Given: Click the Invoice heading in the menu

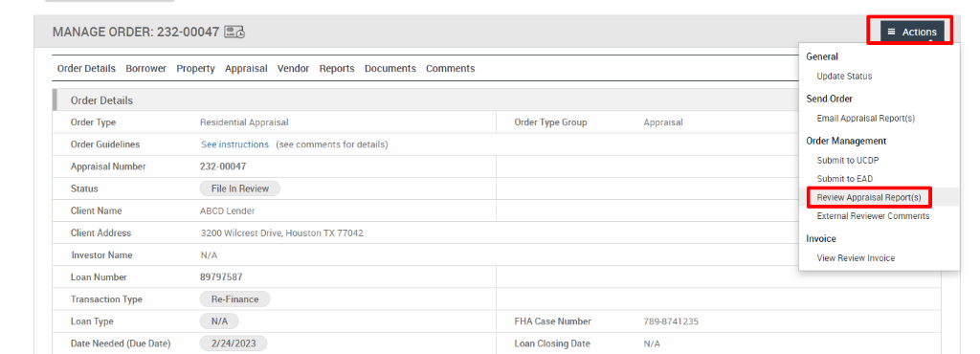Looking at the screenshot, I should (x=821, y=238).
